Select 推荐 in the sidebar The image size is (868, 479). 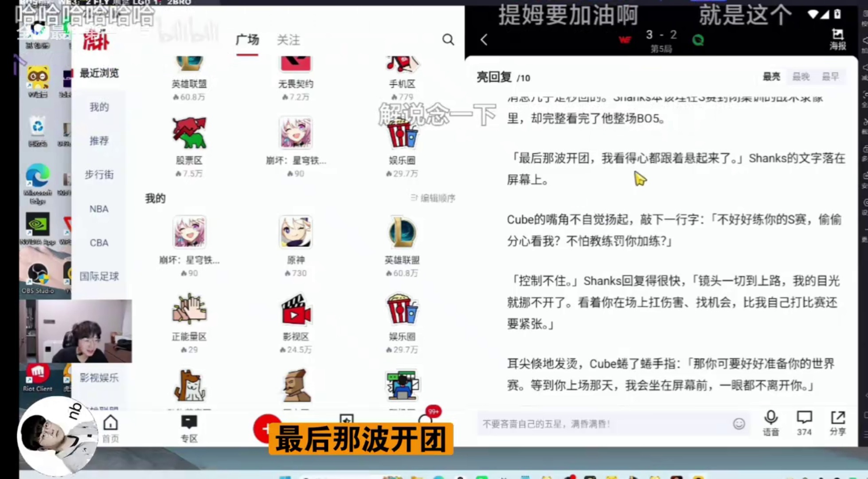tap(99, 141)
